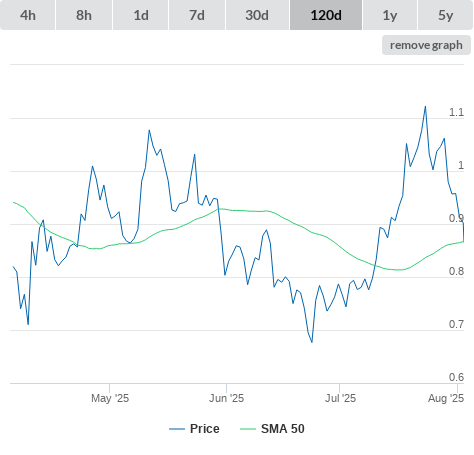Image resolution: width=474 pixels, height=455 pixels.
Task: Click the green SMA 50 legend marker
Action: [x=248, y=429]
